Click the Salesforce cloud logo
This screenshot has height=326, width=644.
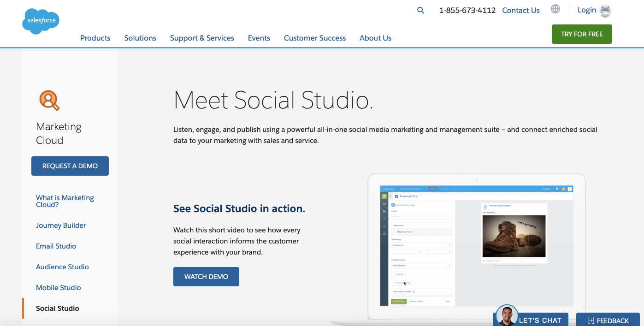point(41,21)
